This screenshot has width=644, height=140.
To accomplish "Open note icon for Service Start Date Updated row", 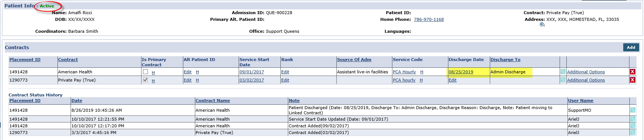I will pos(633,119).
